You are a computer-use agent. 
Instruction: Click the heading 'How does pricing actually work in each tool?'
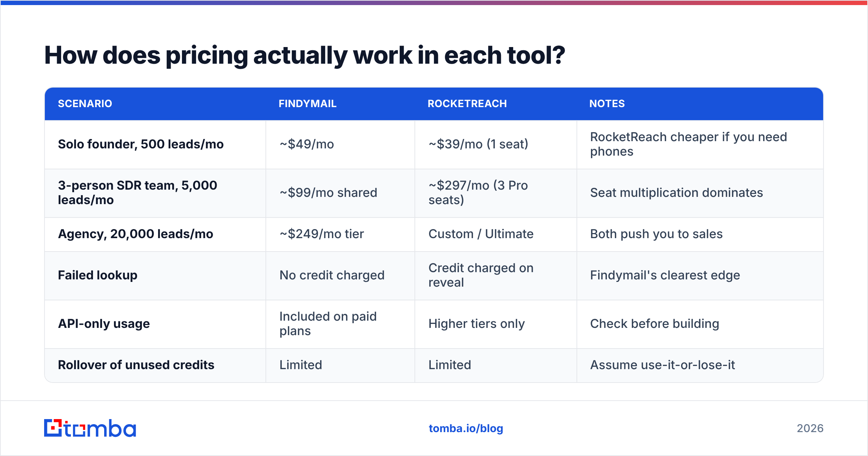coord(305,55)
